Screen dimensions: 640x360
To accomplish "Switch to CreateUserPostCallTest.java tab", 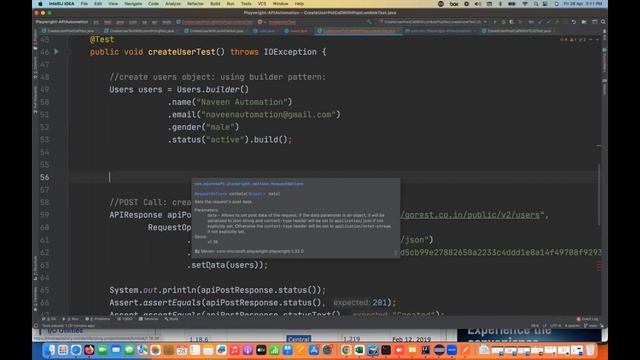I will pos(69,31).
